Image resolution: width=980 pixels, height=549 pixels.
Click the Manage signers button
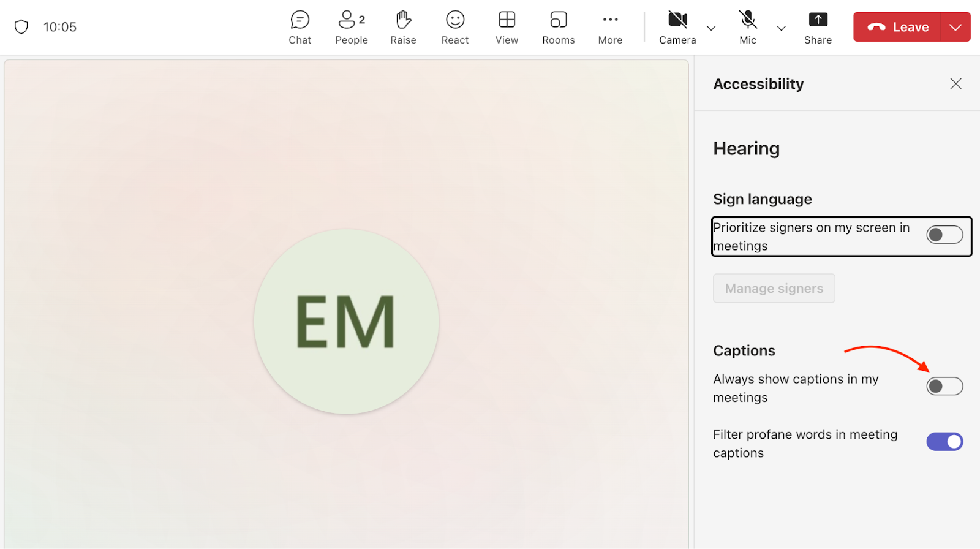tap(774, 289)
